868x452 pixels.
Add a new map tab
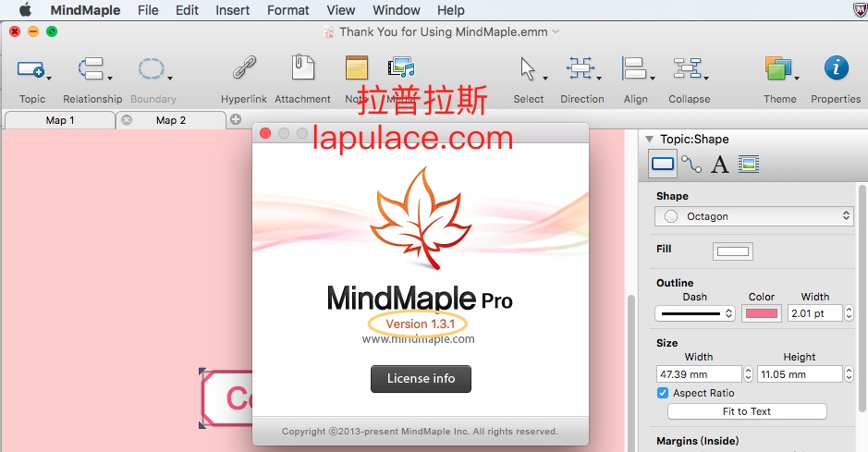(236, 119)
